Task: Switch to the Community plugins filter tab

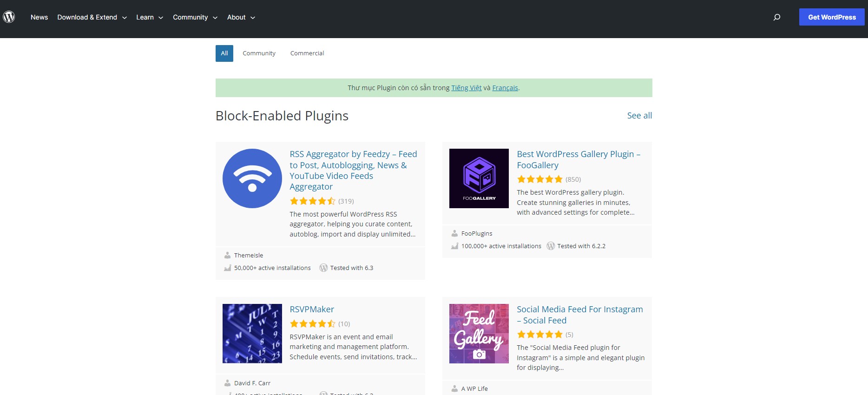Action: click(x=259, y=53)
